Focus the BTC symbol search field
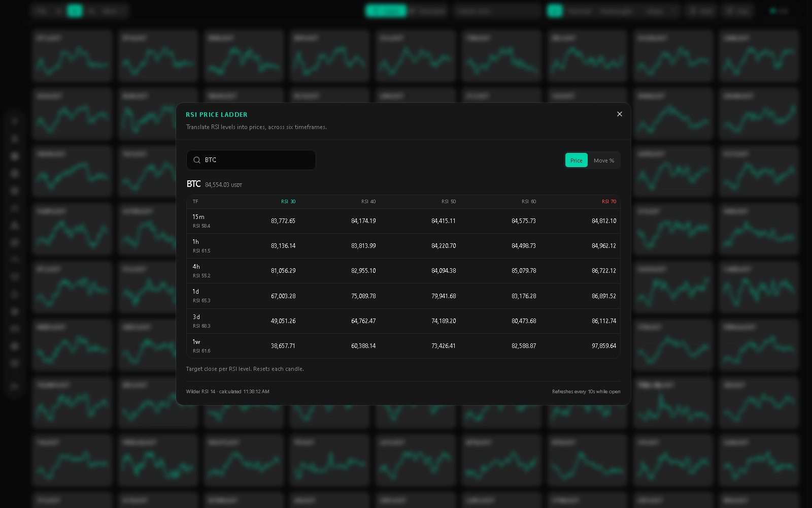 click(x=251, y=160)
